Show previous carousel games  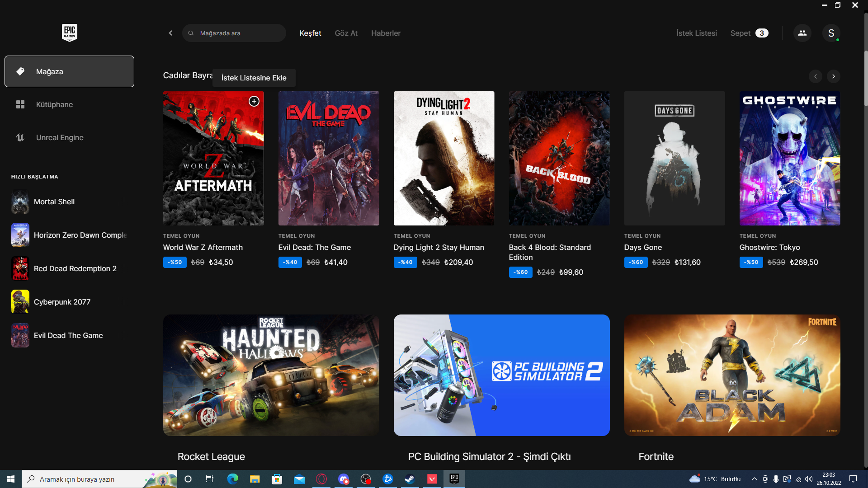point(815,76)
